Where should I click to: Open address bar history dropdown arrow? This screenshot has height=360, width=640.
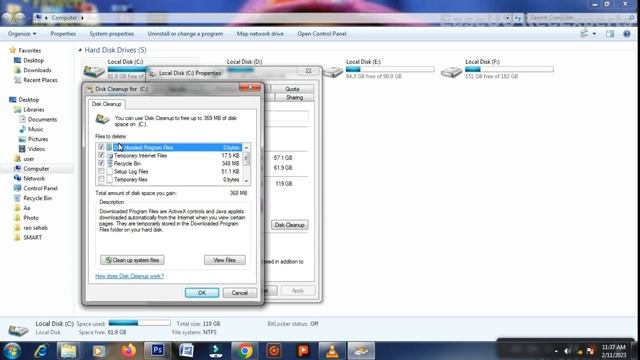[x=508, y=18]
